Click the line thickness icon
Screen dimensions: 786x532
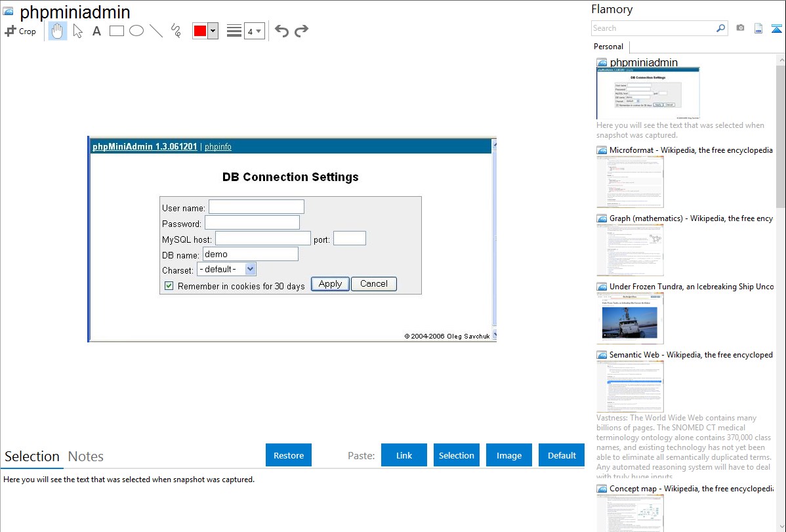(x=234, y=31)
